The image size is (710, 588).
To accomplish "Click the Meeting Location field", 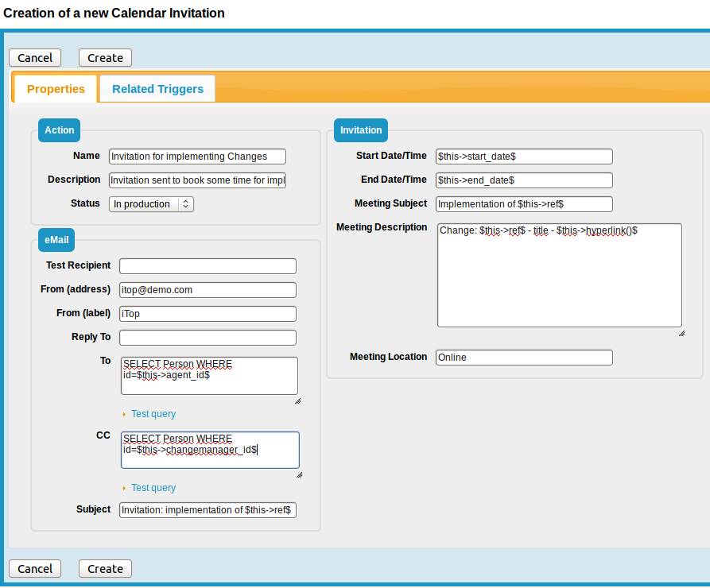I will [524, 358].
